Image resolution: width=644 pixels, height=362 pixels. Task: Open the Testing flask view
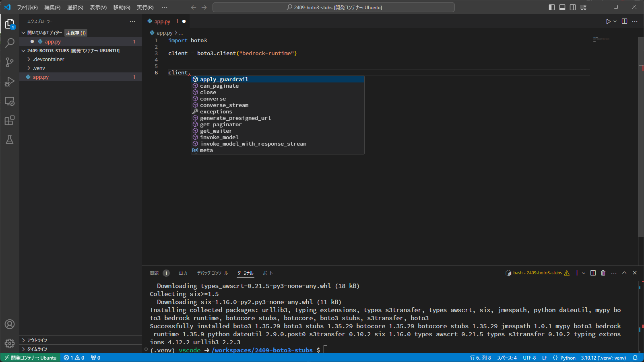point(10,140)
